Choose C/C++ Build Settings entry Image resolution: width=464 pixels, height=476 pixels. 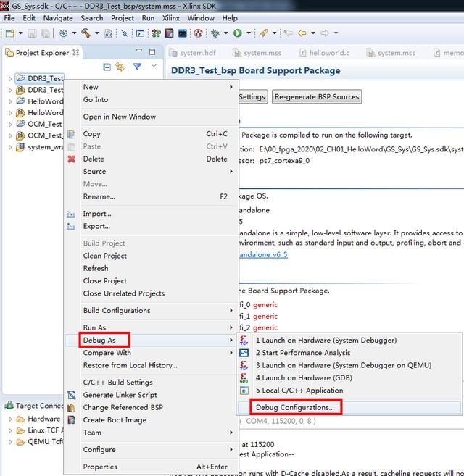[x=151, y=383]
